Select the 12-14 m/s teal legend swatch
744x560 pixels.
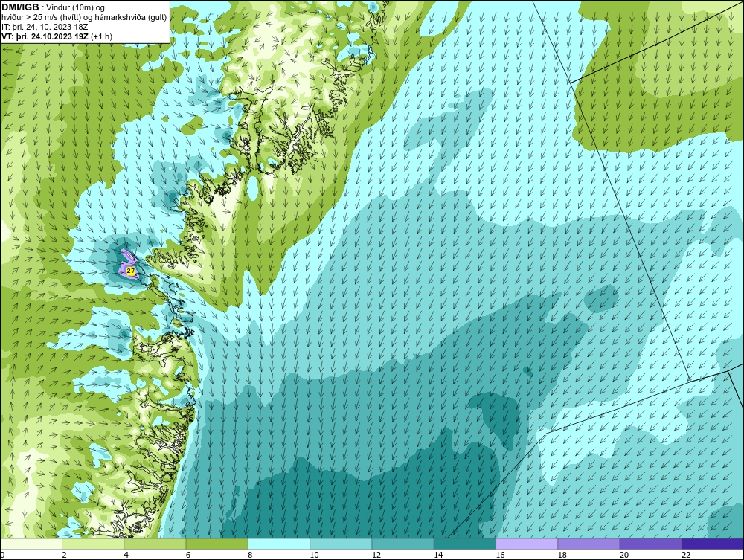click(x=403, y=544)
